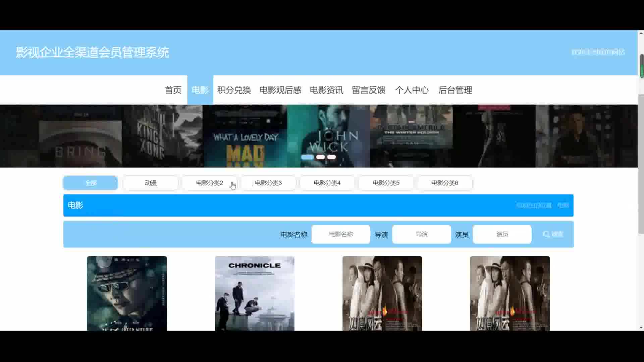
Task: Open the 积分兑换 menu item
Action: tap(234, 90)
